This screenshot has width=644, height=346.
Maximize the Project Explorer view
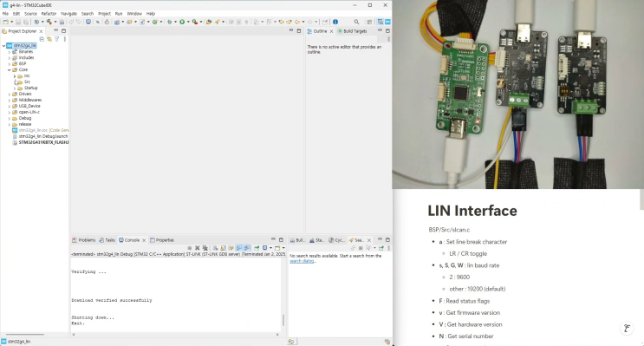63,31
